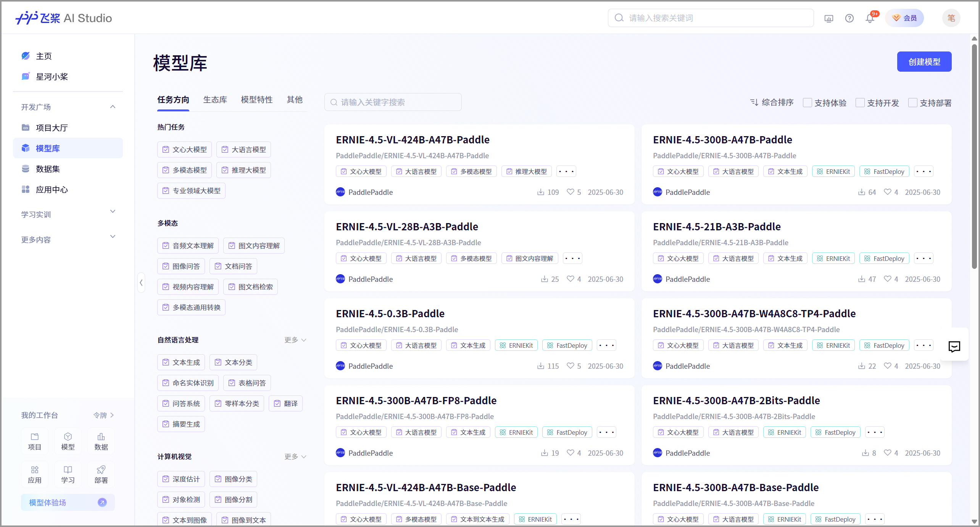Show more tags on ERNIE-4.5-300B-A47B-2Bits-Paddle card

click(x=875, y=432)
